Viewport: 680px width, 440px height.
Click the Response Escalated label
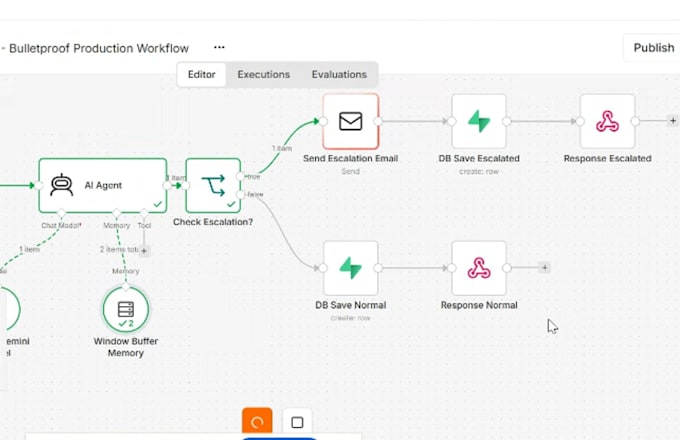[x=607, y=159]
